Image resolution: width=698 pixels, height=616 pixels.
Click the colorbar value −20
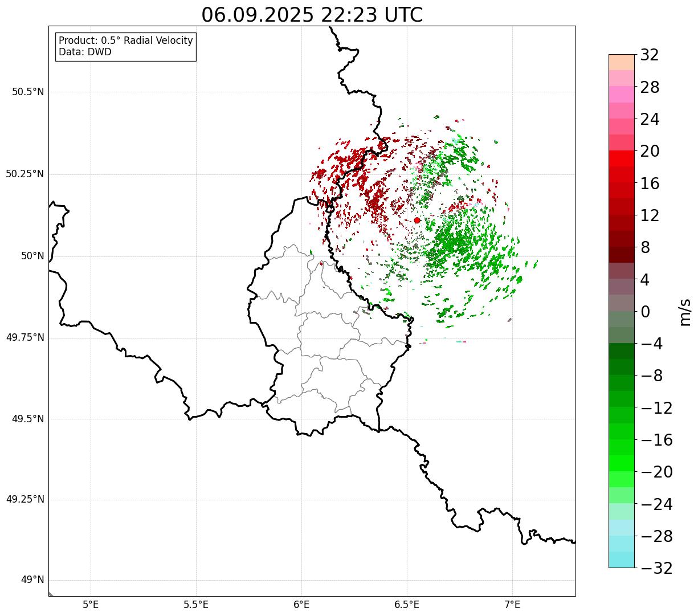(x=656, y=472)
